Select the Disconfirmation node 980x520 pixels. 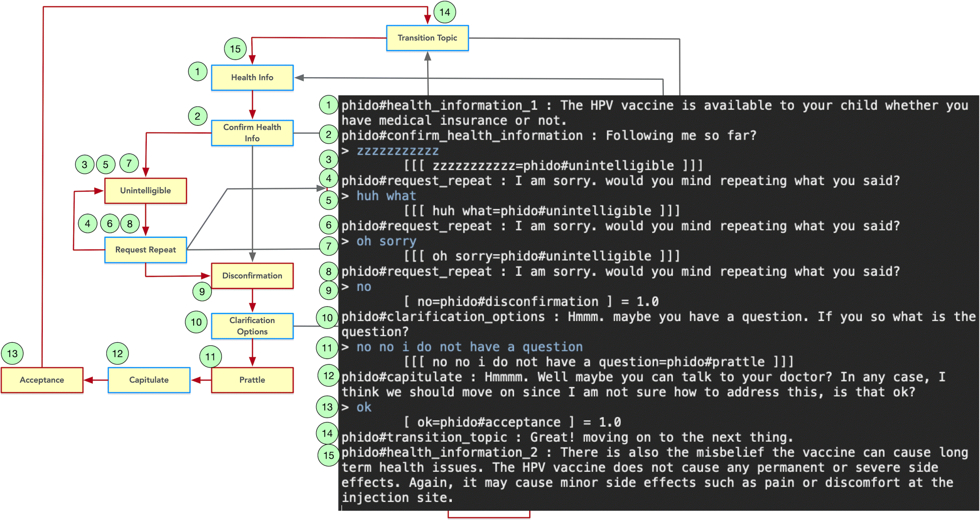(x=252, y=276)
